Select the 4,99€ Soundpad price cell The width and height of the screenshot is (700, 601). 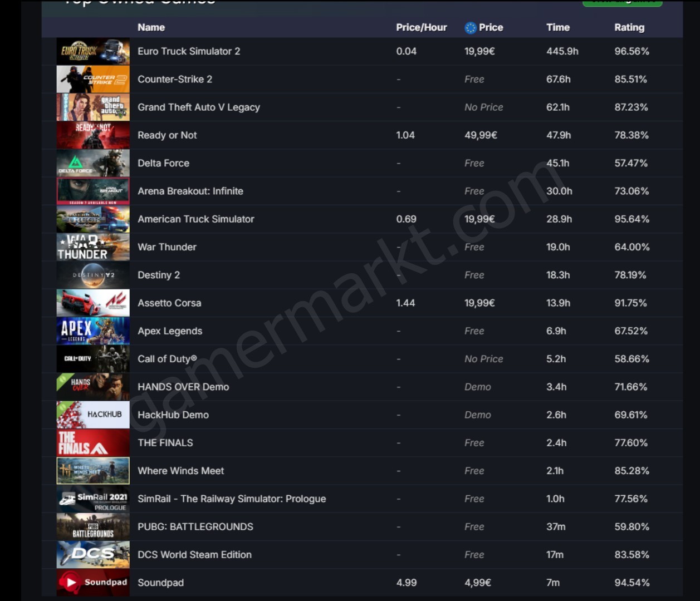click(478, 583)
